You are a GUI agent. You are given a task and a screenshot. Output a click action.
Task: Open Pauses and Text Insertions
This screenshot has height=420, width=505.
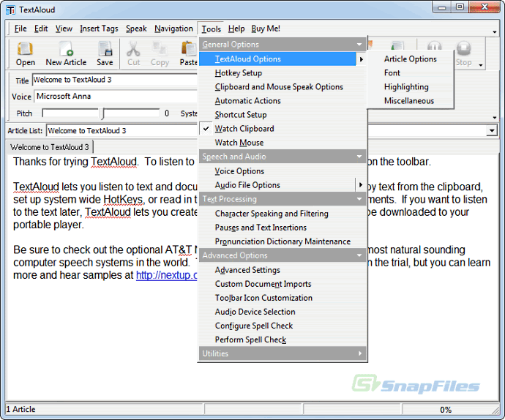click(283, 228)
